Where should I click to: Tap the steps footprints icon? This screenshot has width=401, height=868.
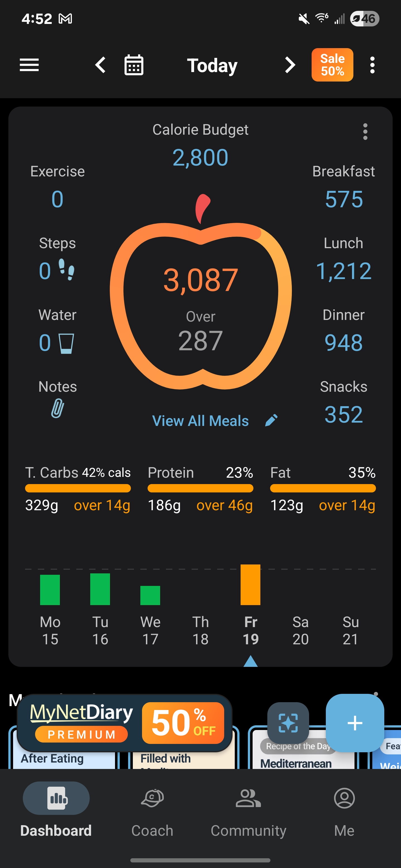click(67, 270)
